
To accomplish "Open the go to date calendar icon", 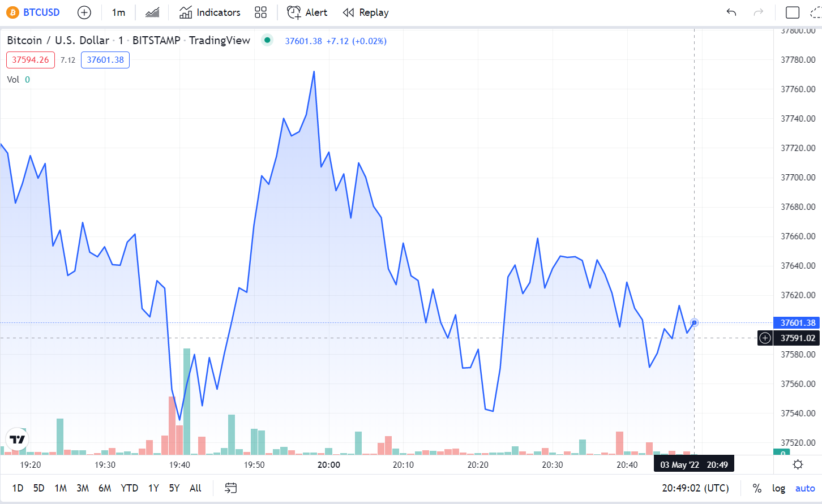I will [x=231, y=488].
